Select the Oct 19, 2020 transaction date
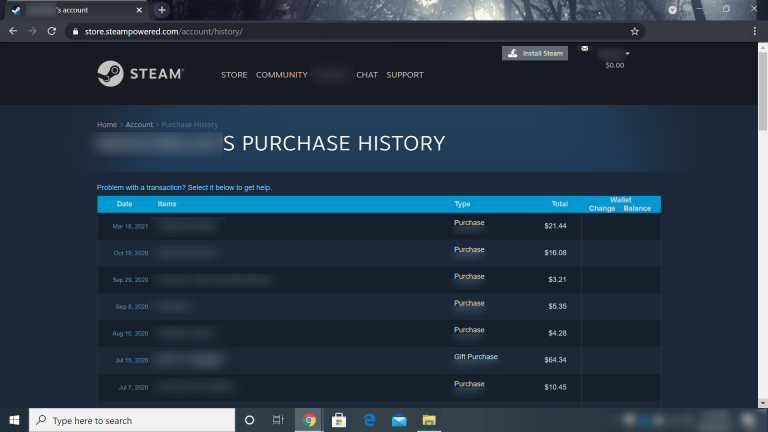 point(130,253)
